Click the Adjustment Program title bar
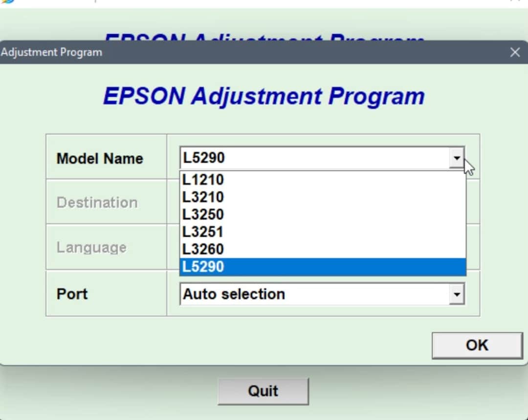 click(196, 52)
